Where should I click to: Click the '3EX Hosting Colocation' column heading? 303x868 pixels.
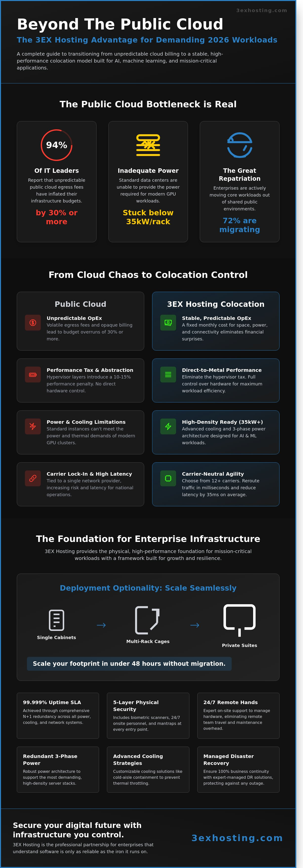coord(216,304)
